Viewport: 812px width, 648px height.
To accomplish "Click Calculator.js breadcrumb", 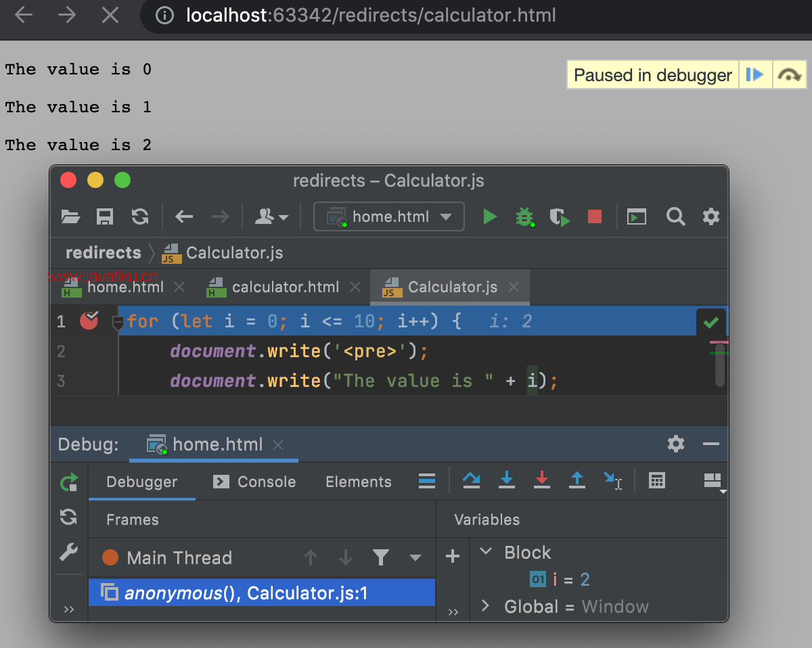I will [x=223, y=253].
